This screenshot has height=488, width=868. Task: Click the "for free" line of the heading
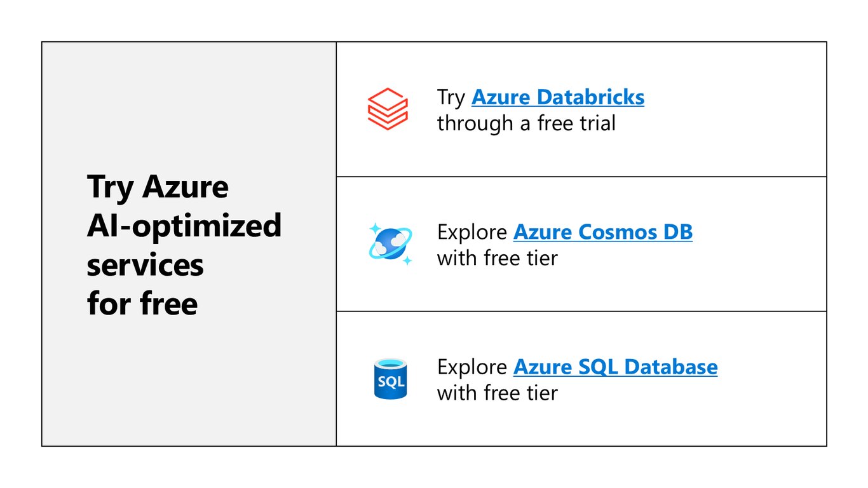pos(142,303)
